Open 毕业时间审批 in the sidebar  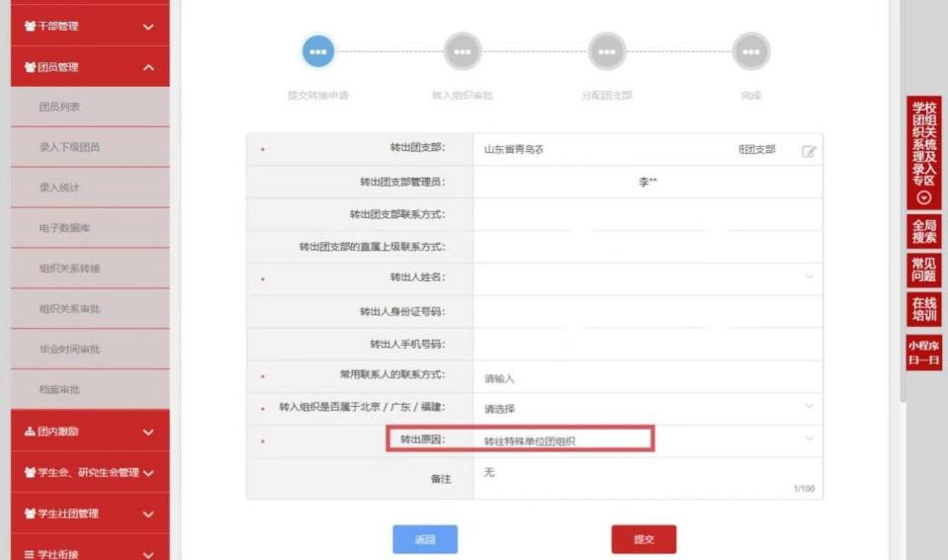(90, 350)
